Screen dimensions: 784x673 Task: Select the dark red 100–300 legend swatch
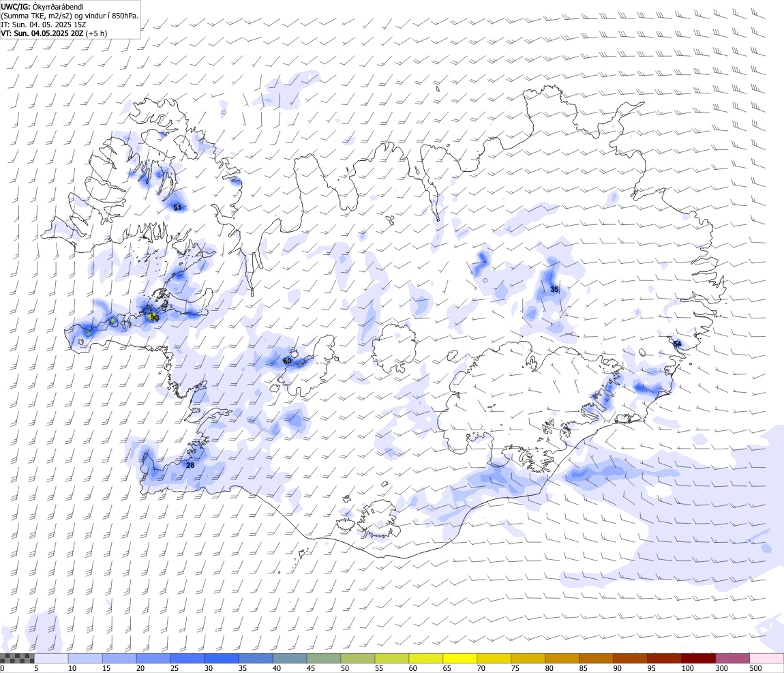699,658
